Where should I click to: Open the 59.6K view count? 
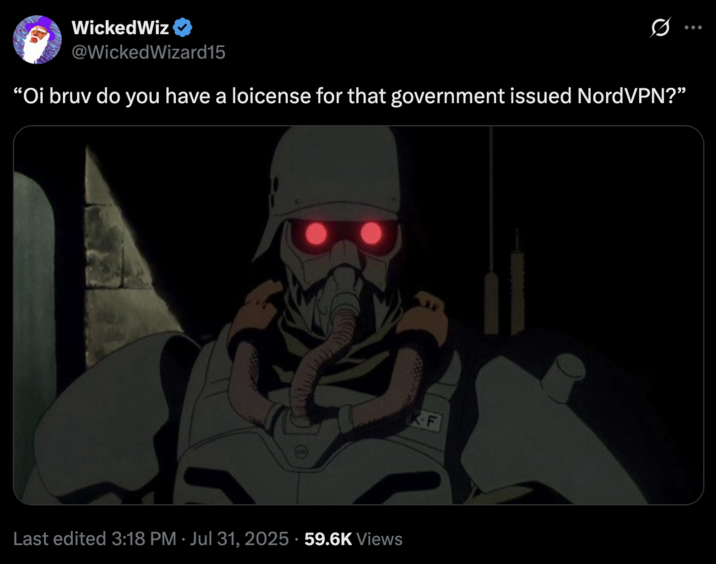pyautogui.click(x=328, y=539)
